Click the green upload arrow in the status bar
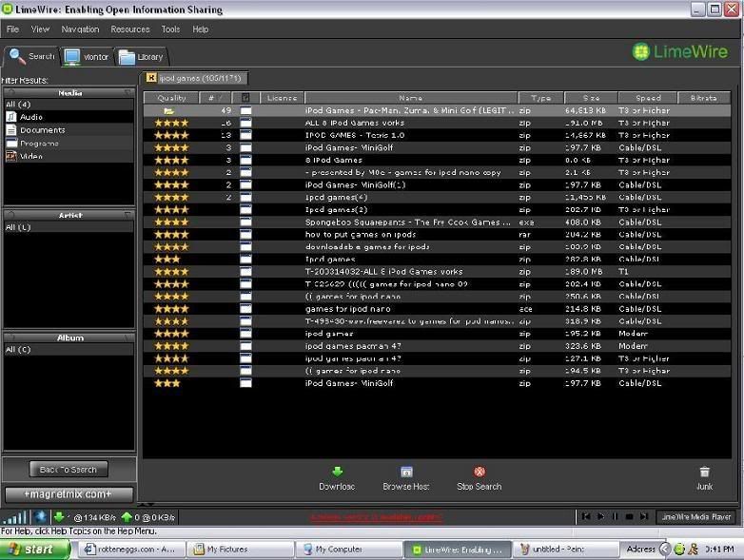This screenshot has height=560, width=744. [127, 516]
